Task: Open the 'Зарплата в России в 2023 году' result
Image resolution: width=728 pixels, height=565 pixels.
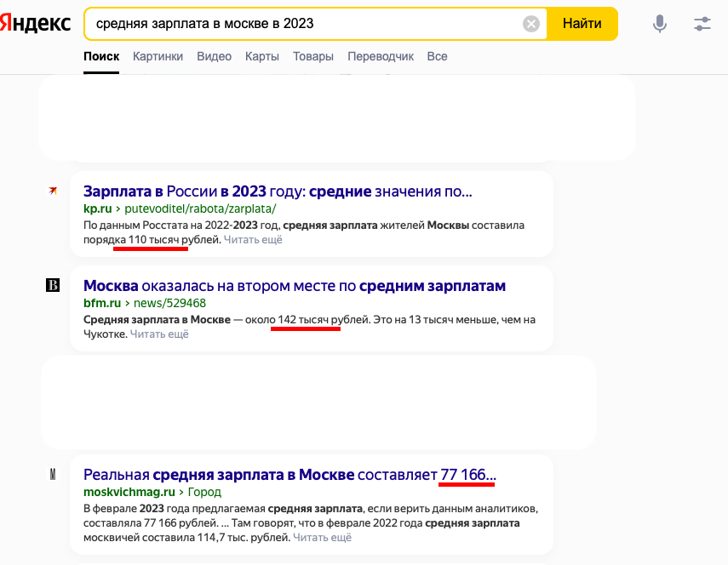Action: pos(276,191)
